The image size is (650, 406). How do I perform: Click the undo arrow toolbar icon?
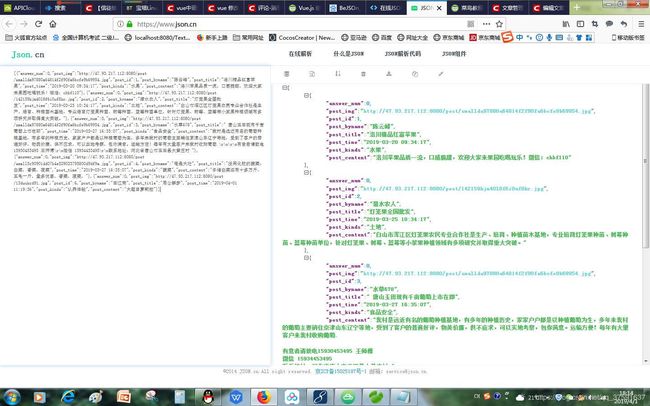point(623,24)
